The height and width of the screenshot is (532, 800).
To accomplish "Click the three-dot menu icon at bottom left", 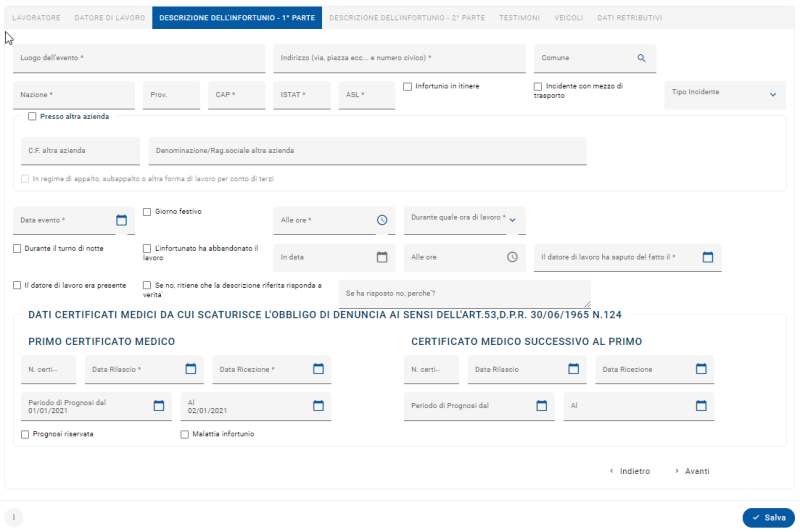I will coord(14,517).
